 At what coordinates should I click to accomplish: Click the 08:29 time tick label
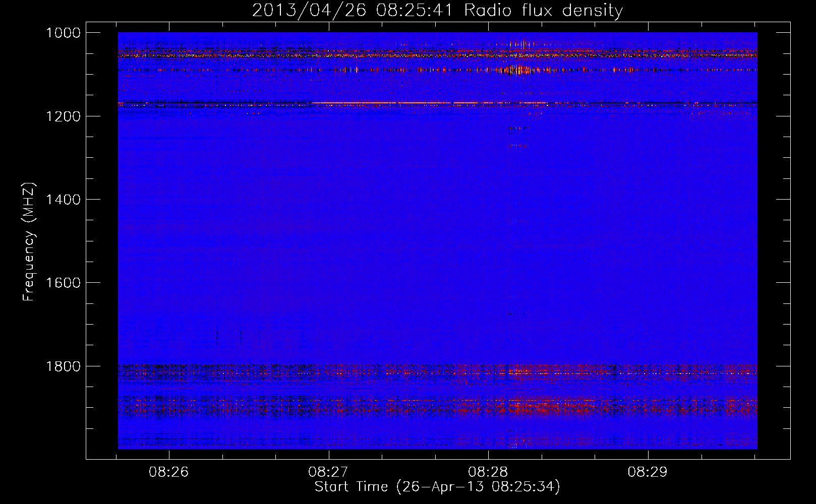pyautogui.click(x=648, y=472)
